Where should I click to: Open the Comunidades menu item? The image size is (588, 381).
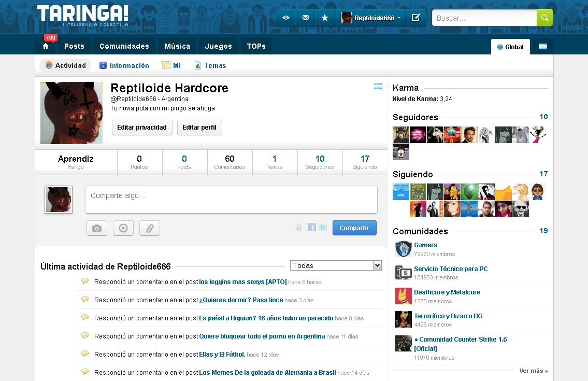click(x=124, y=46)
